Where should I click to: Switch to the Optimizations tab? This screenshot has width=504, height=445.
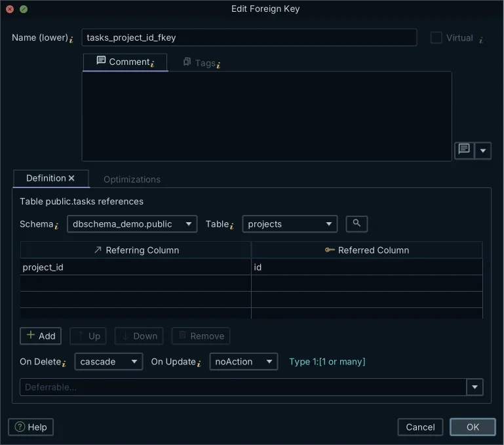132,180
